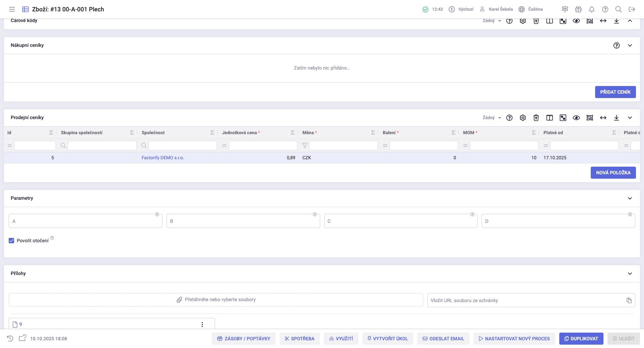Collapse the Prodejní ceníky section
This screenshot has height=348, width=644.
pyautogui.click(x=630, y=118)
